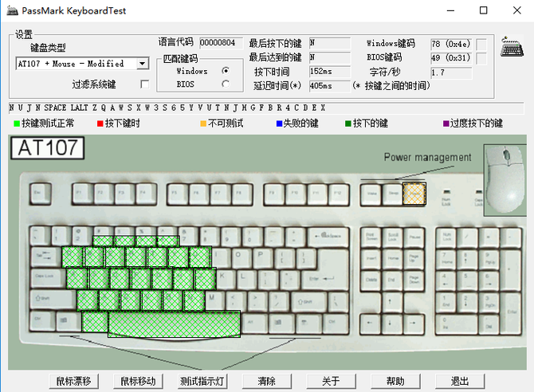
Task: Click the mouse image beside the keyboard
Action: pyautogui.click(x=506, y=179)
